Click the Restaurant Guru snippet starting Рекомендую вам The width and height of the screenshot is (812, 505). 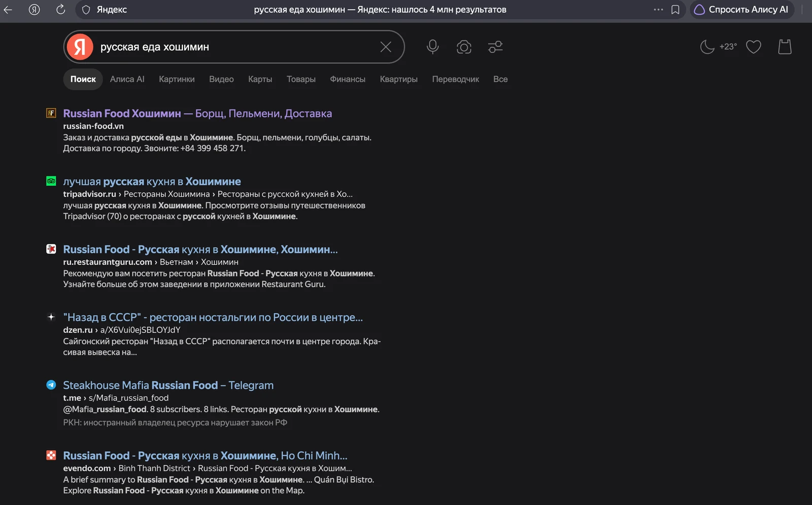(x=219, y=279)
